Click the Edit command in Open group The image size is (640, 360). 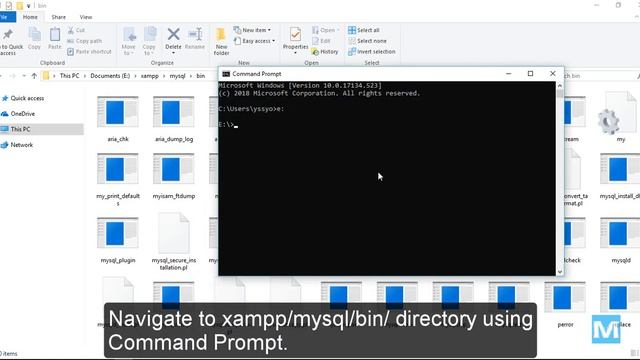pos(321,41)
